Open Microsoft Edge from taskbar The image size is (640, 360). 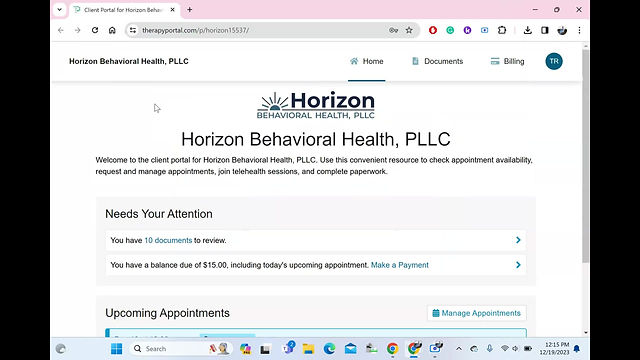[329, 349]
